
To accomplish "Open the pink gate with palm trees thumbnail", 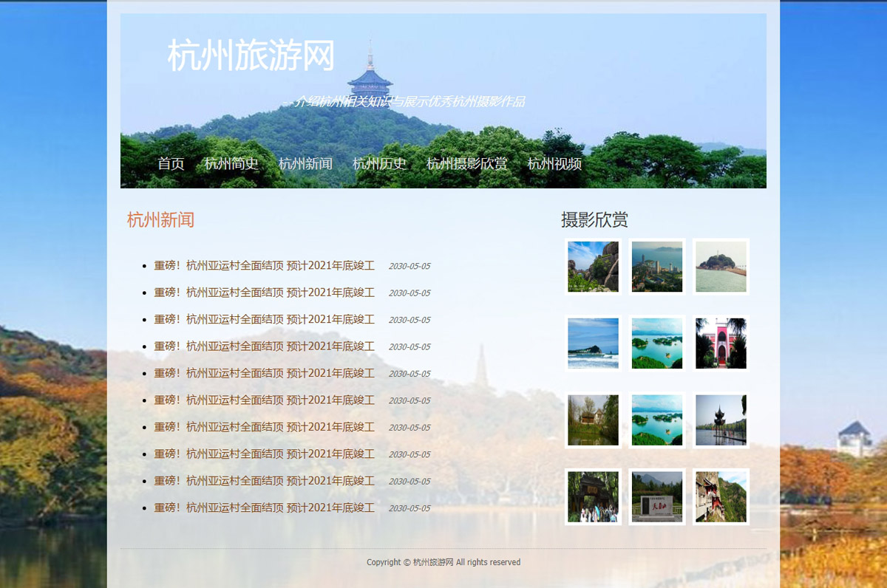I will coord(721,343).
